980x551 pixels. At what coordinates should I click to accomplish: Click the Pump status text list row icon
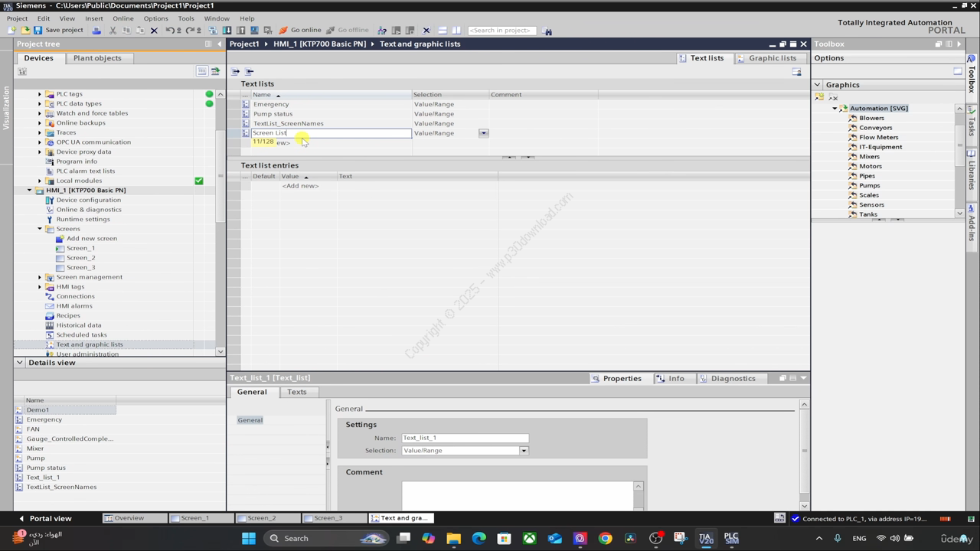click(x=246, y=114)
